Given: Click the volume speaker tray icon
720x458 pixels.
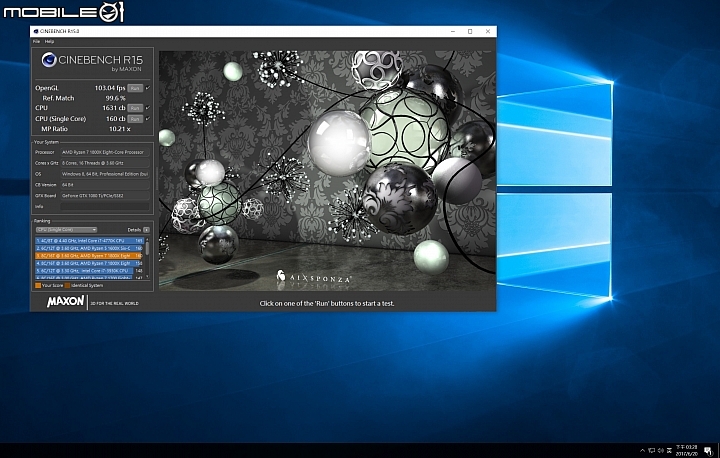Looking at the screenshot, I should [660, 451].
